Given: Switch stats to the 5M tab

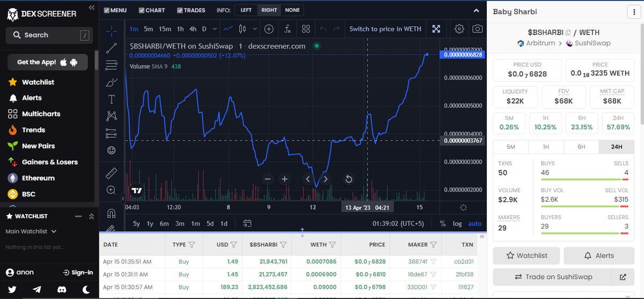Looking at the screenshot, I should point(510,147).
